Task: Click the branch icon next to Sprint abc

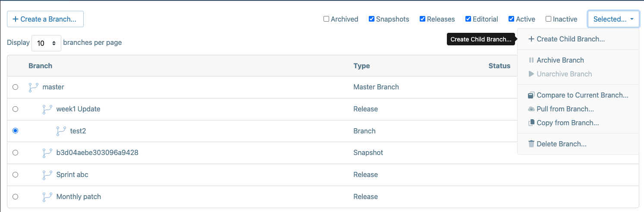Action: (47, 175)
